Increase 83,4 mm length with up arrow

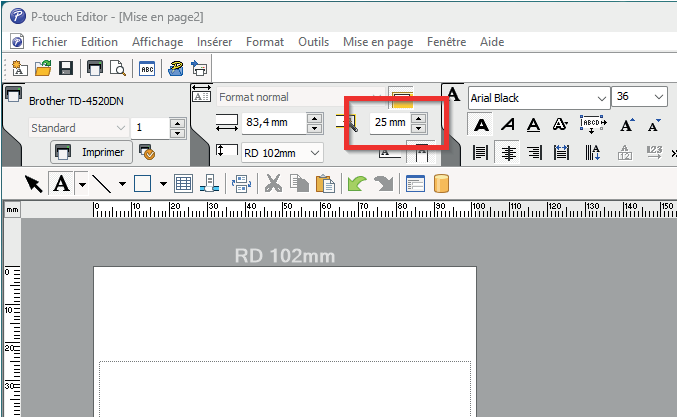[315, 118]
